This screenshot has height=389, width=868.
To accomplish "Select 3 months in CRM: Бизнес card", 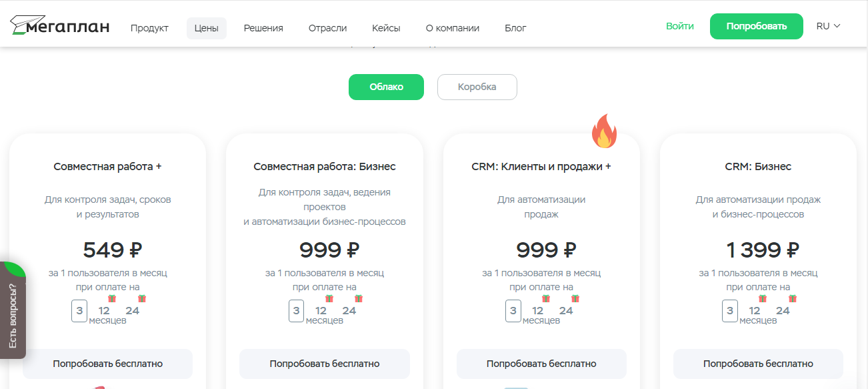I will coord(730,311).
